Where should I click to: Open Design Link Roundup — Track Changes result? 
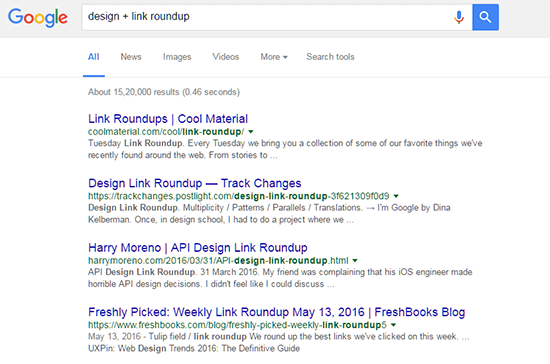[x=195, y=183]
